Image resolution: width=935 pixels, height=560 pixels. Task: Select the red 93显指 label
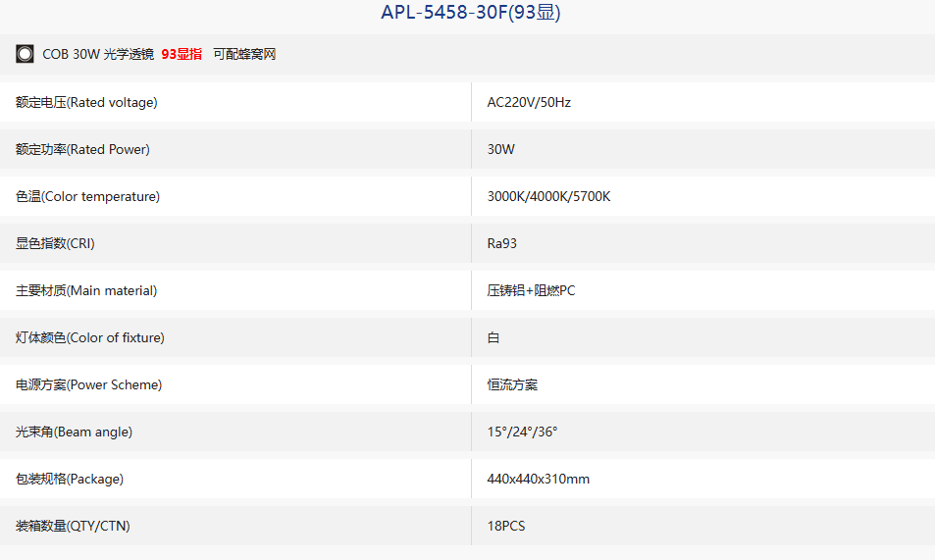pos(182,54)
